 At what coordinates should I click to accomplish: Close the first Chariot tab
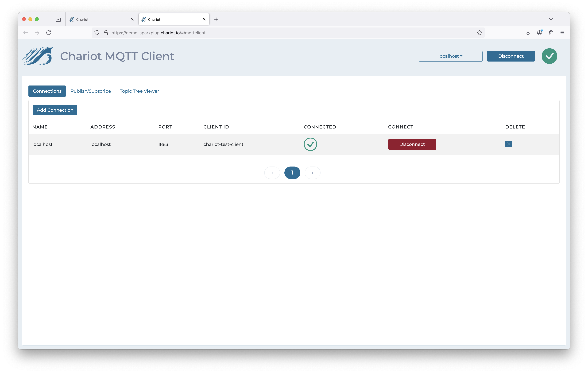[x=132, y=19]
